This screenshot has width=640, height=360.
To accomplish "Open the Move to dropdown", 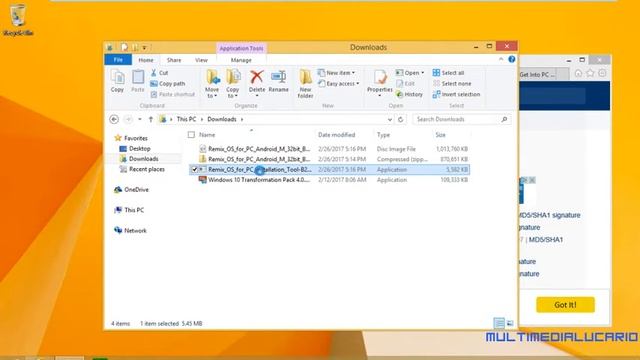I will coord(211,93).
